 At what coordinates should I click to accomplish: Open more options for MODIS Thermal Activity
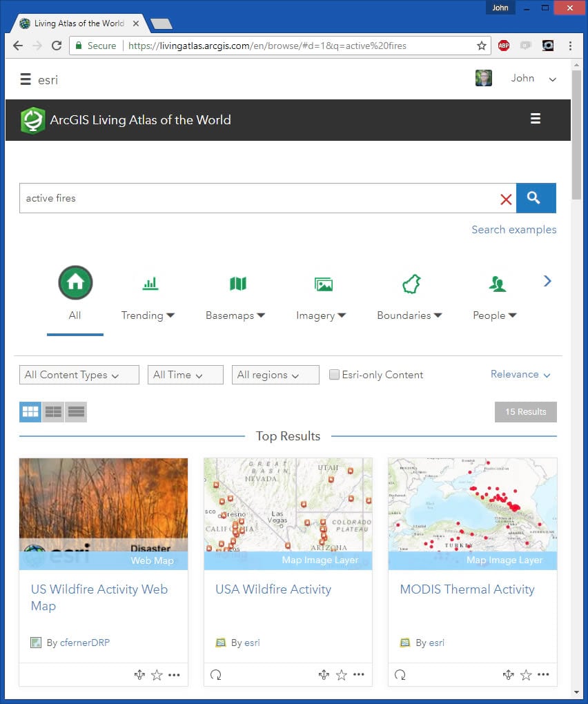tap(543, 674)
